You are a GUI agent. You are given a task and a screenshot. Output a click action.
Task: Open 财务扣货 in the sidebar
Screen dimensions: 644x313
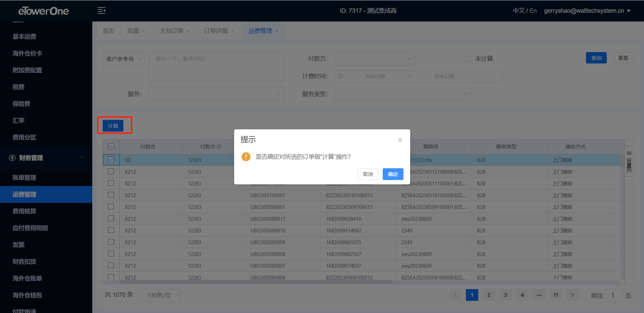[x=46, y=262]
